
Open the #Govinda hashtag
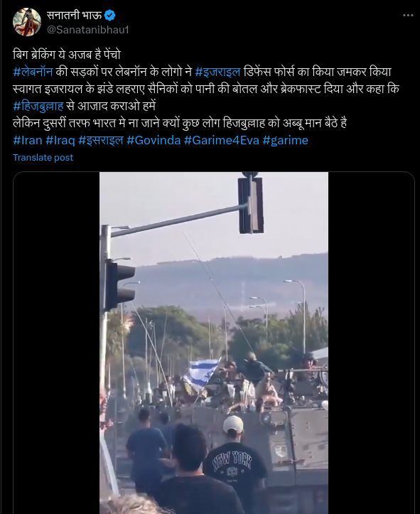[x=154, y=140]
